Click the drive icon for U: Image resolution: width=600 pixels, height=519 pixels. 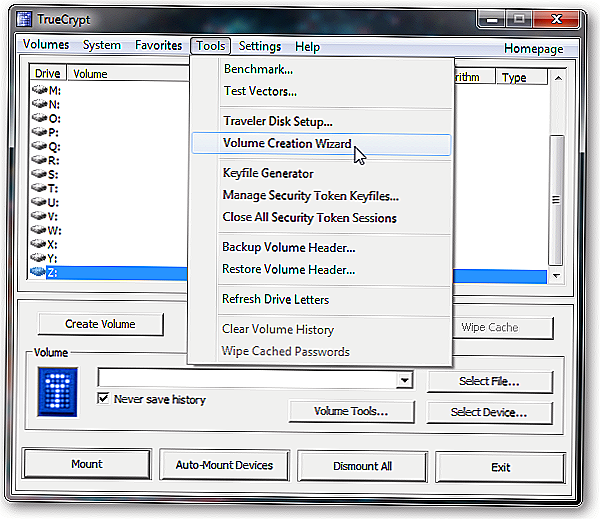(x=40, y=202)
